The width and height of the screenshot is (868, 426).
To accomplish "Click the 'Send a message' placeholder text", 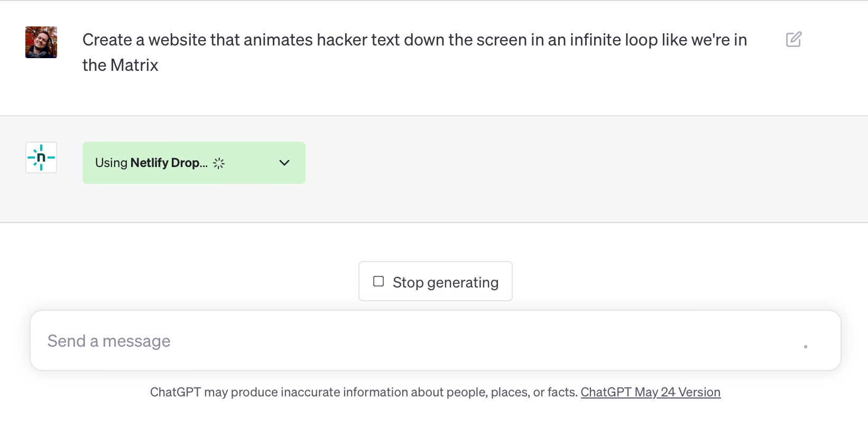I will 109,341.
